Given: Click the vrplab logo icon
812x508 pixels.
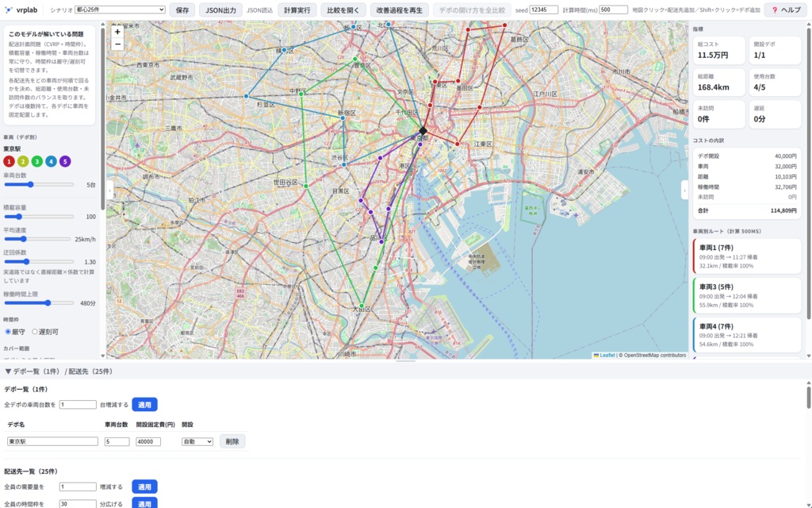Looking at the screenshot, I should click(x=8, y=10).
